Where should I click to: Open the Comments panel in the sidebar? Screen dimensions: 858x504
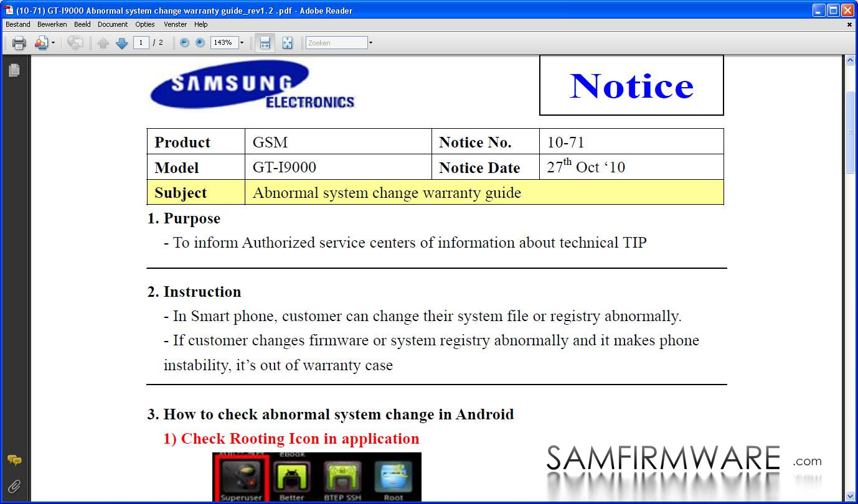(x=14, y=460)
